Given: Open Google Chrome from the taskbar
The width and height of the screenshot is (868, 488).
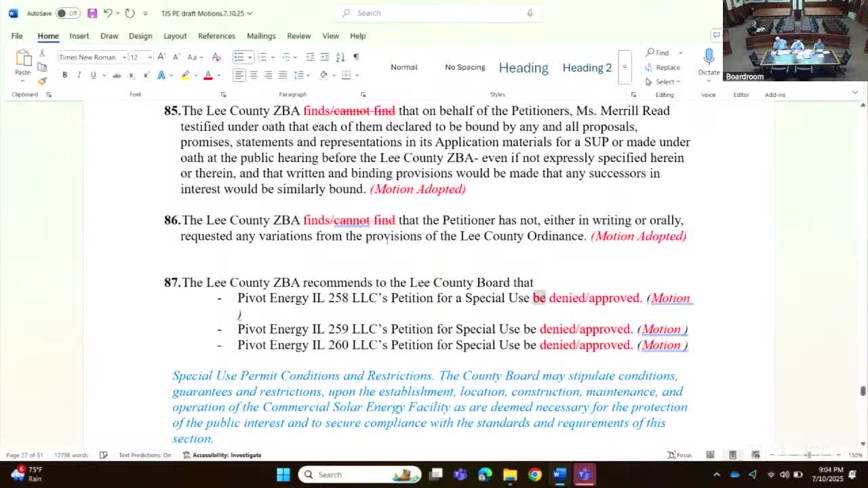Looking at the screenshot, I should 535,474.
